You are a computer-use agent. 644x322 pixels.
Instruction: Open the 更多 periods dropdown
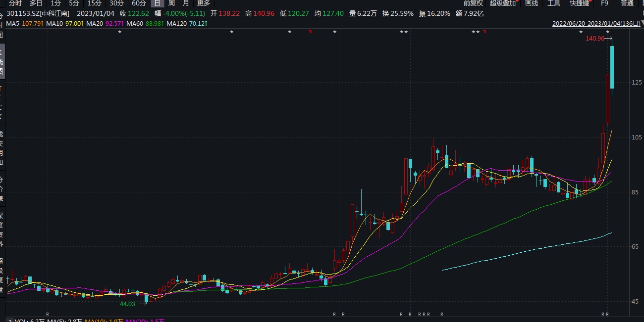pos(204,3)
